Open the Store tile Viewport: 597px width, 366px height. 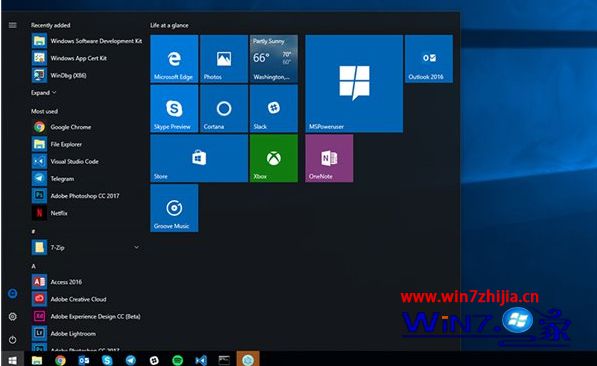pyautogui.click(x=199, y=158)
